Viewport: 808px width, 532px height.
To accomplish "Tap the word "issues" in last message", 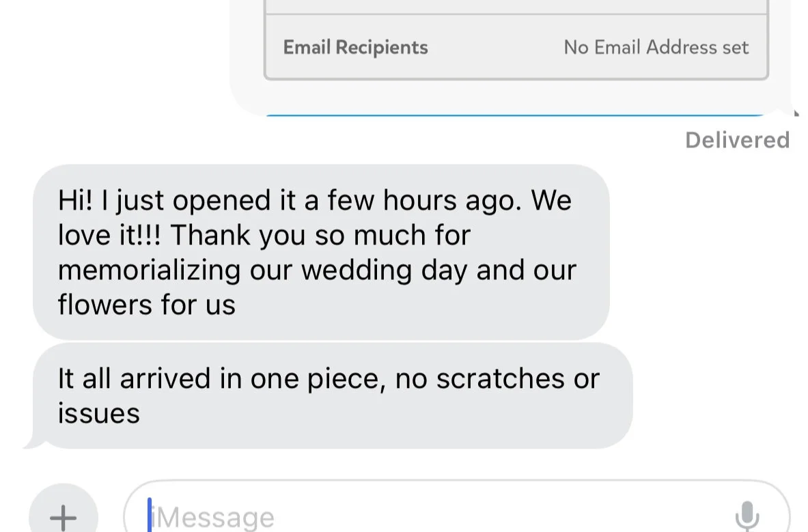I will point(98,413).
